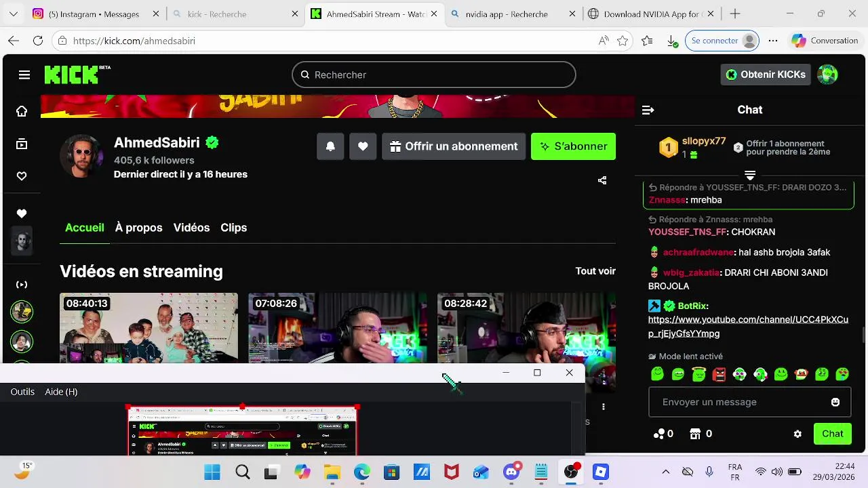Open the 08:28:42 stream video thumbnail

526,328
